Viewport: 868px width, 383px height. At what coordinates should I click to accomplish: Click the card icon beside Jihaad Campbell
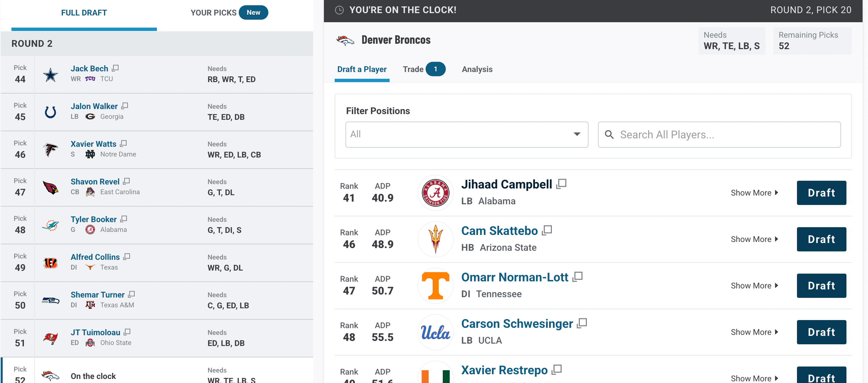click(x=561, y=184)
